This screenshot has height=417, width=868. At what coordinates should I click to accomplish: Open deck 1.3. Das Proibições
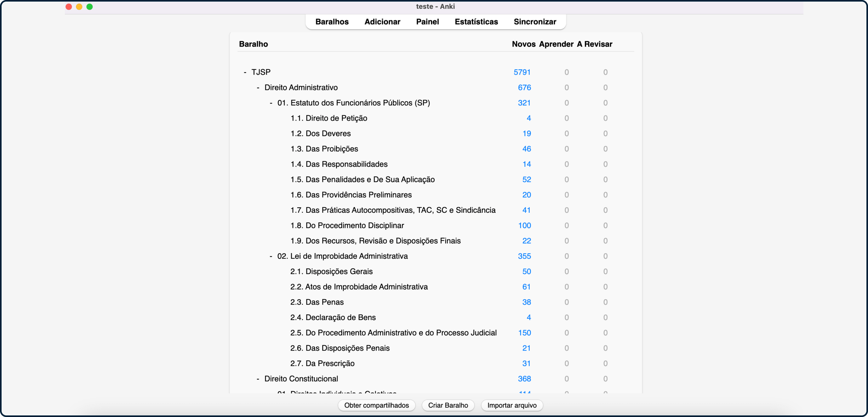point(324,149)
